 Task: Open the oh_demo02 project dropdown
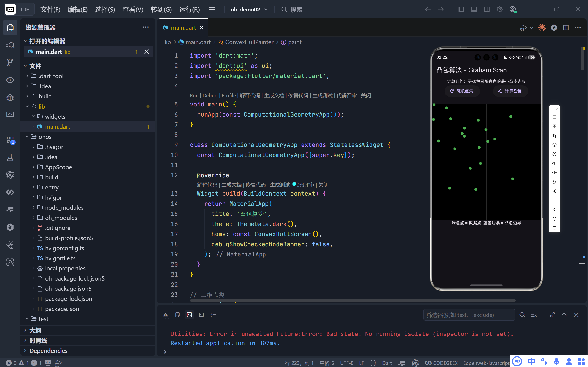pos(249,9)
